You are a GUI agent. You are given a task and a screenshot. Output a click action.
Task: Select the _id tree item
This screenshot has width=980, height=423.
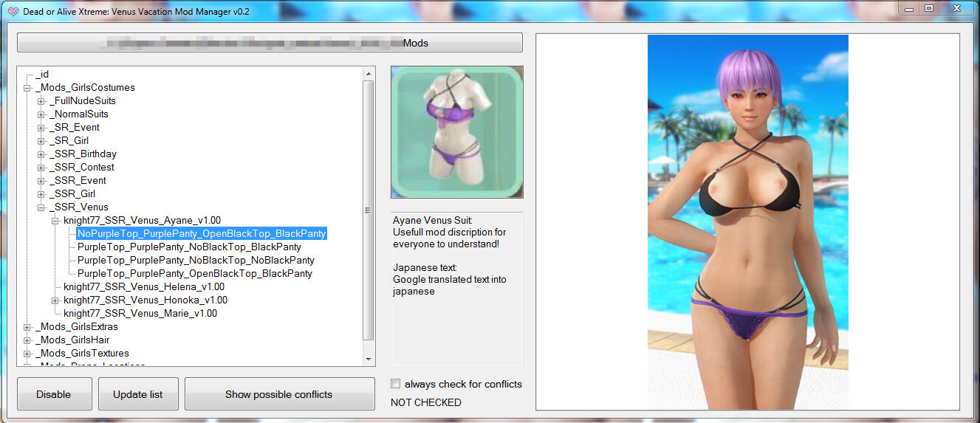(42, 74)
